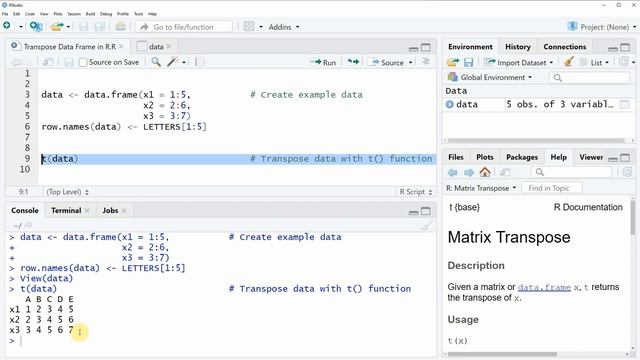This screenshot has height=360, width=640.
Task: Click the editor Save document icon
Action: [69, 62]
